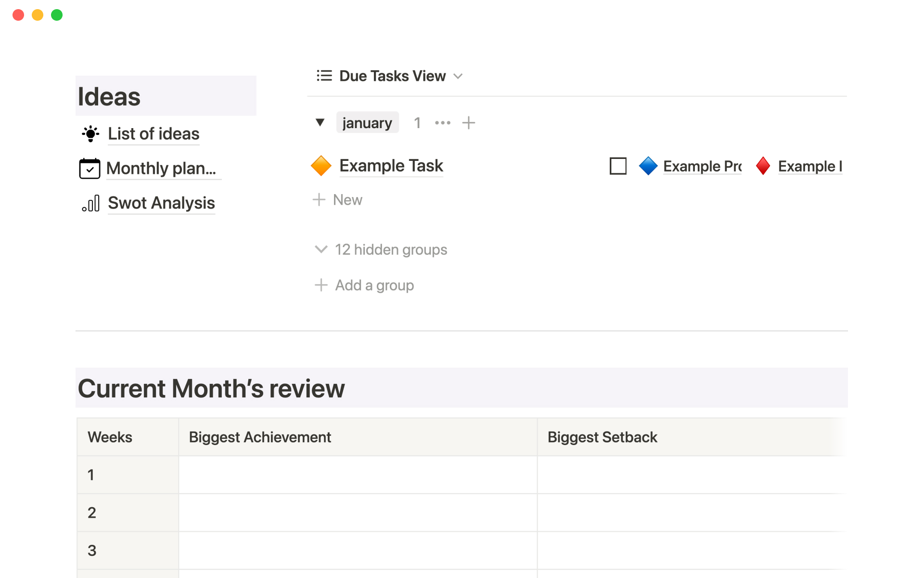Click the january group options ellipsis
The width and height of the screenshot is (924, 578).
442,122
